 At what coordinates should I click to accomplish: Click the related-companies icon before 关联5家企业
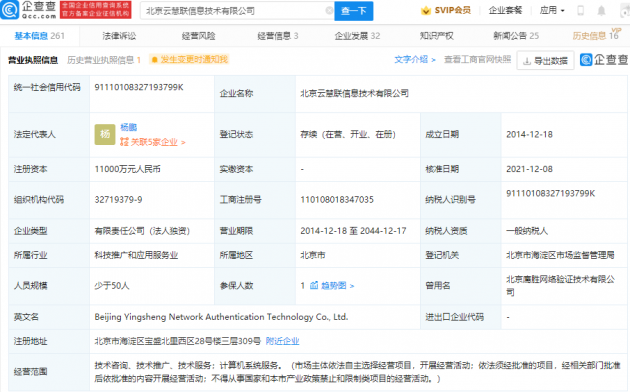pyautogui.click(x=124, y=142)
